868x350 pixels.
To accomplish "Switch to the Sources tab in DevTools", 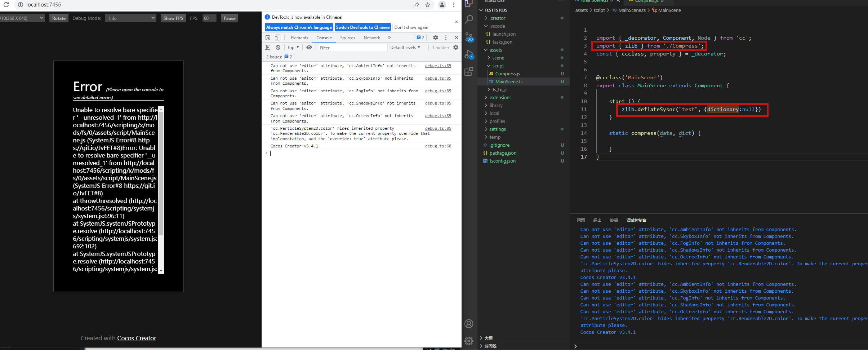I will click(347, 37).
